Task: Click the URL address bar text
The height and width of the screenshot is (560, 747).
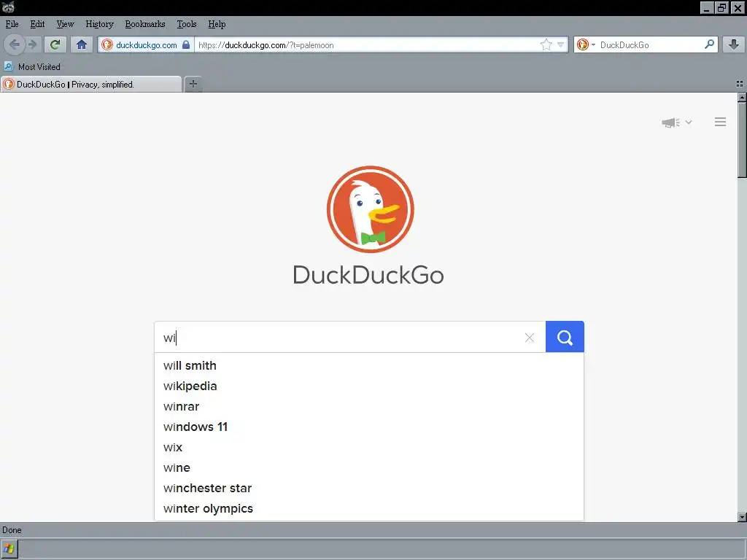Action: [x=266, y=45]
